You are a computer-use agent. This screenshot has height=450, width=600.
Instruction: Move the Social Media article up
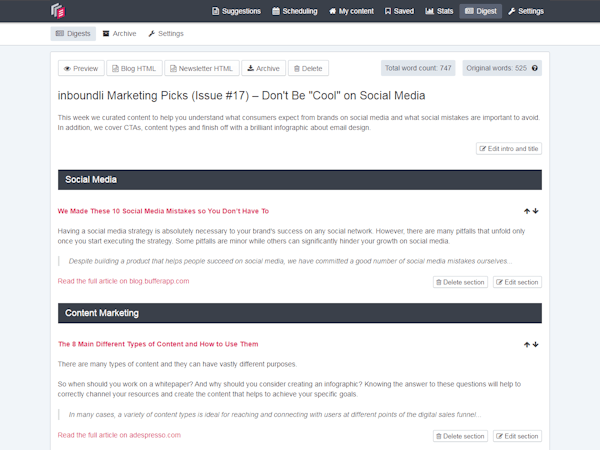[x=526, y=211]
